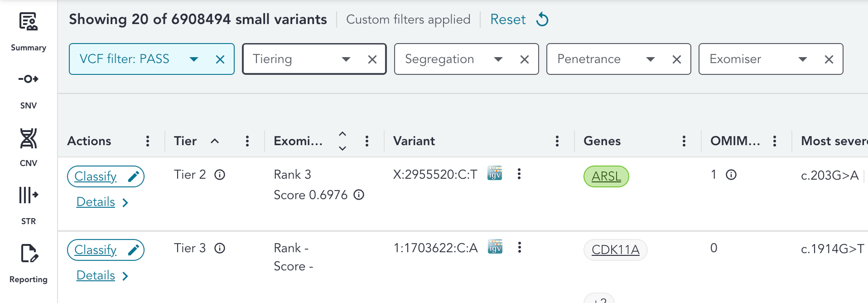Open IGV for 1:1703622:C:A
Image resolution: width=868 pixels, height=303 pixels.
pyautogui.click(x=495, y=247)
